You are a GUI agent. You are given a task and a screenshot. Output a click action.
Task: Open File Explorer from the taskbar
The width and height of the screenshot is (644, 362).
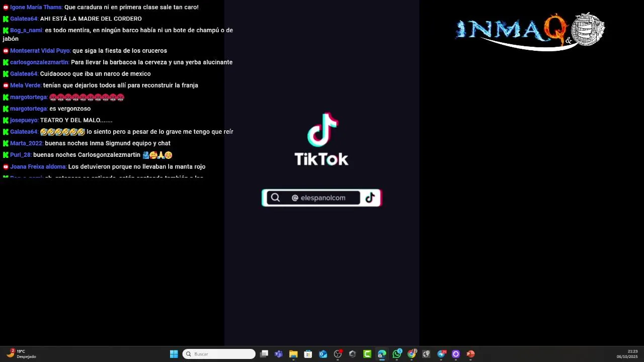click(x=293, y=354)
